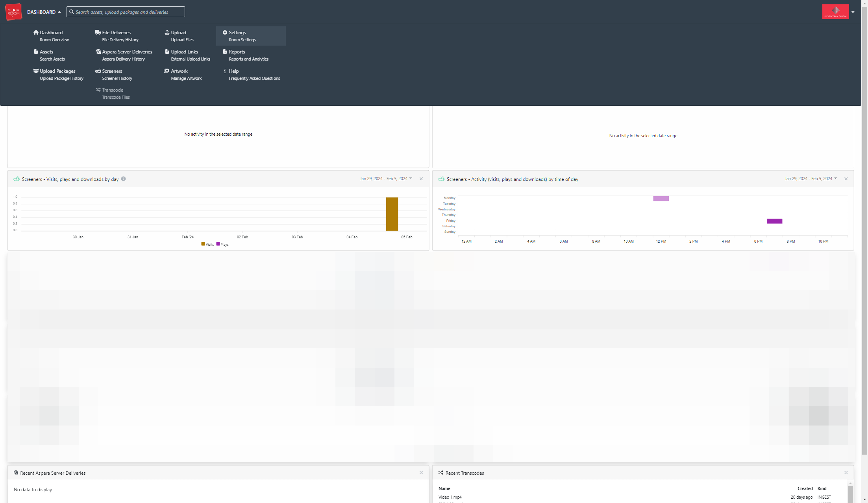The image size is (868, 503).
Task: Click the Transcode shuffle icon in menu
Action: pyautogui.click(x=98, y=90)
